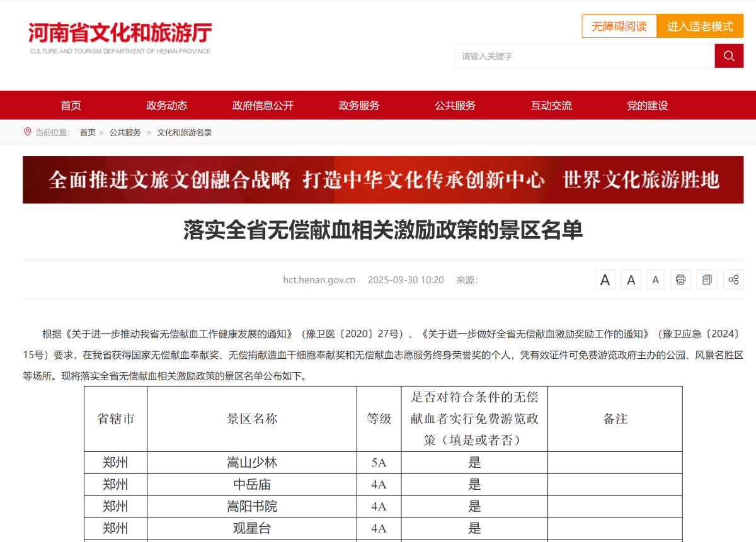Image resolution: width=756 pixels, height=542 pixels.
Task: Focus the 请输入关键字 search field
Action: pyautogui.click(x=585, y=56)
